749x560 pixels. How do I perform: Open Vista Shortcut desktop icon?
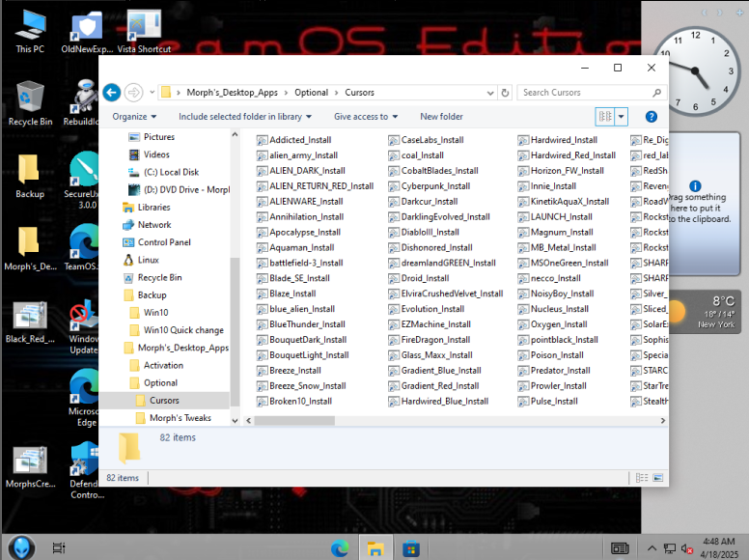point(144,31)
